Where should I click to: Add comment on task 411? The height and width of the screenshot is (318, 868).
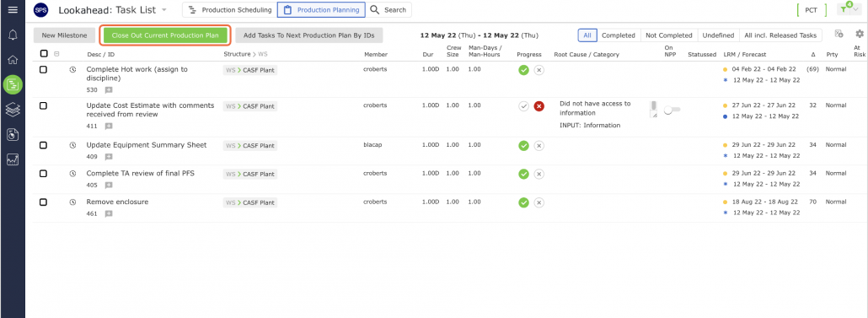[109, 127]
